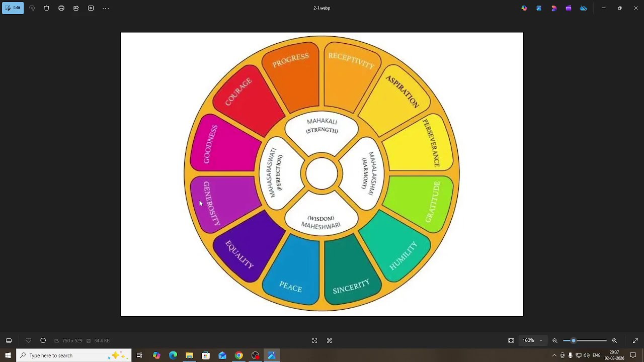Click the displayed color wheel image
The image size is (644, 362).
pos(322,174)
